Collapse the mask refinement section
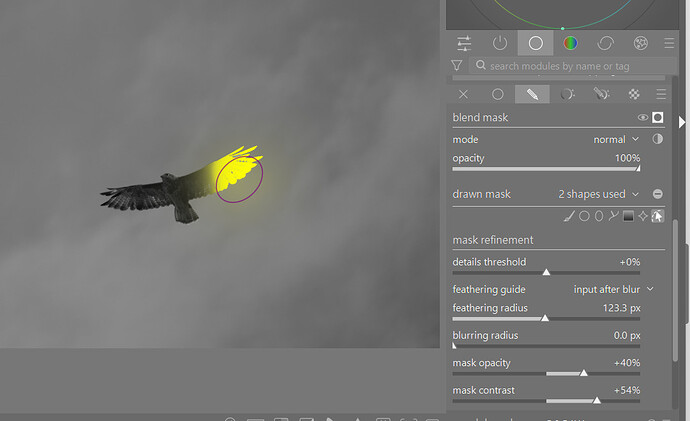This screenshot has width=690, height=421. pos(493,240)
